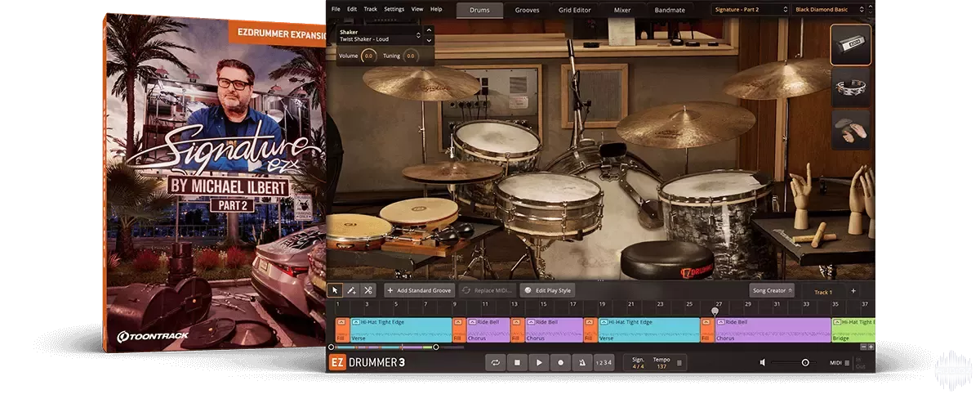This screenshot has height=399, width=980.
Task: Click the add track plus button
Action: [x=853, y=291]
